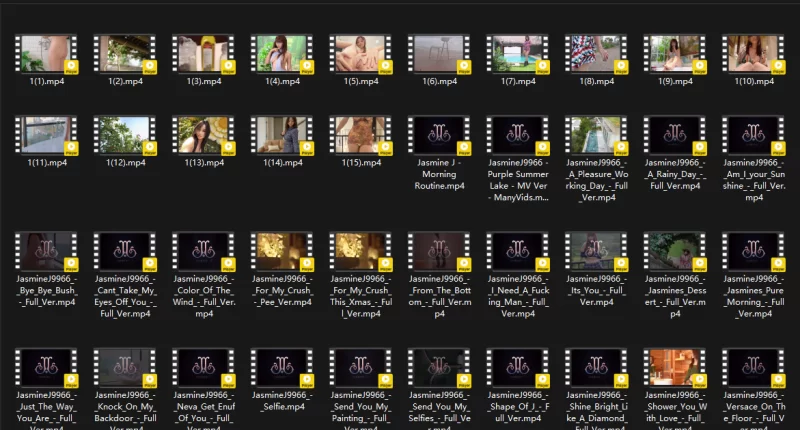The image size is (800, 430).
Task: Click the Just_The_Way_You_Are video icon
Action: pos(46,368)
